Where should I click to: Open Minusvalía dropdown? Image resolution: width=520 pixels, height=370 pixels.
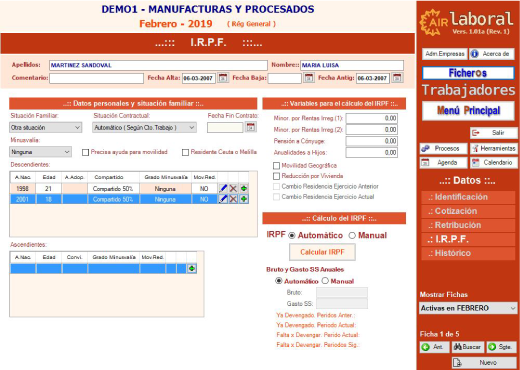click(40, 152)
